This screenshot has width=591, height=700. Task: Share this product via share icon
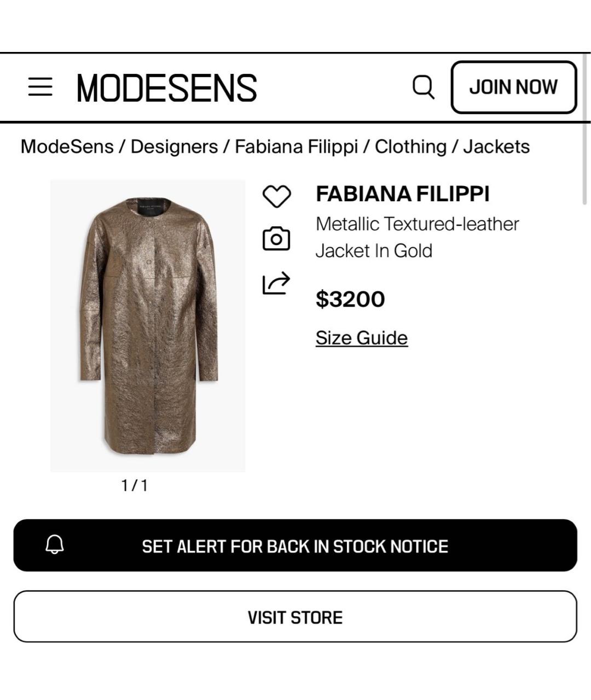276,283
